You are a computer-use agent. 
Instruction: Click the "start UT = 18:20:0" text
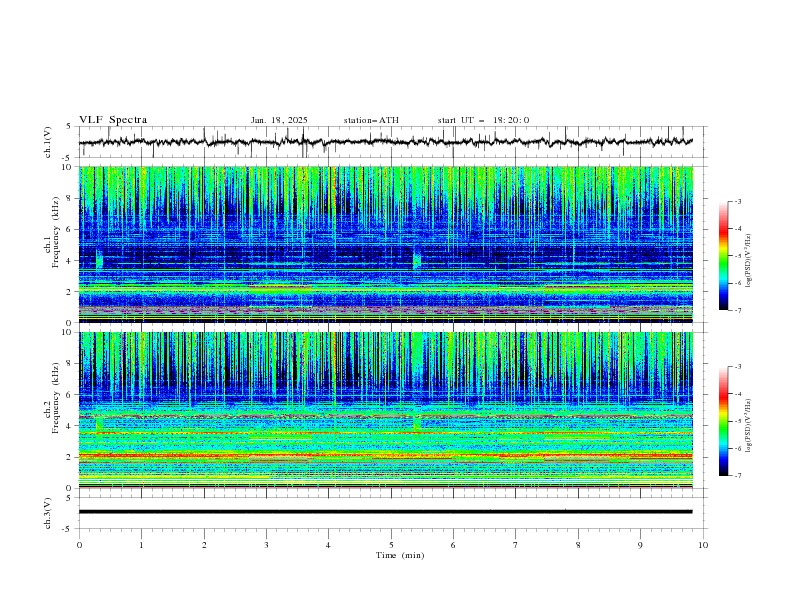(483, 120)
